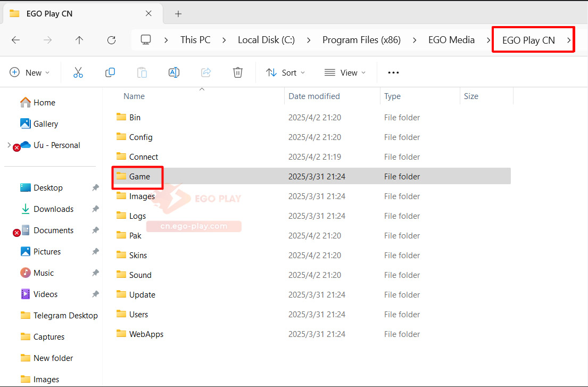Click the Paste clipboard icon
Screen dimensions: 588x387
[142, 72]
